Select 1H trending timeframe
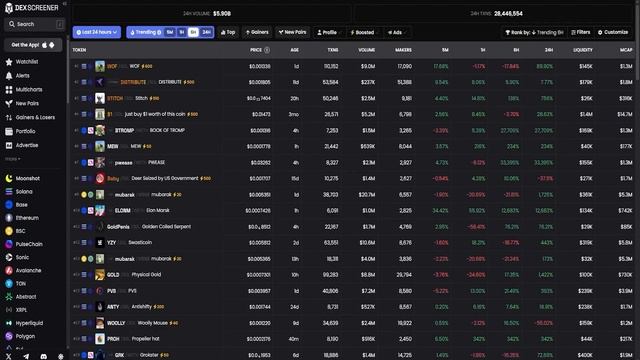640x360 pixels. point(182,32)
